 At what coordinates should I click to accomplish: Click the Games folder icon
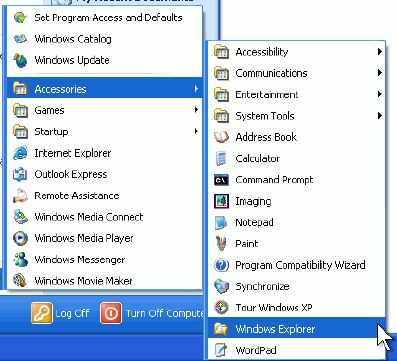[x=20, y=110]
